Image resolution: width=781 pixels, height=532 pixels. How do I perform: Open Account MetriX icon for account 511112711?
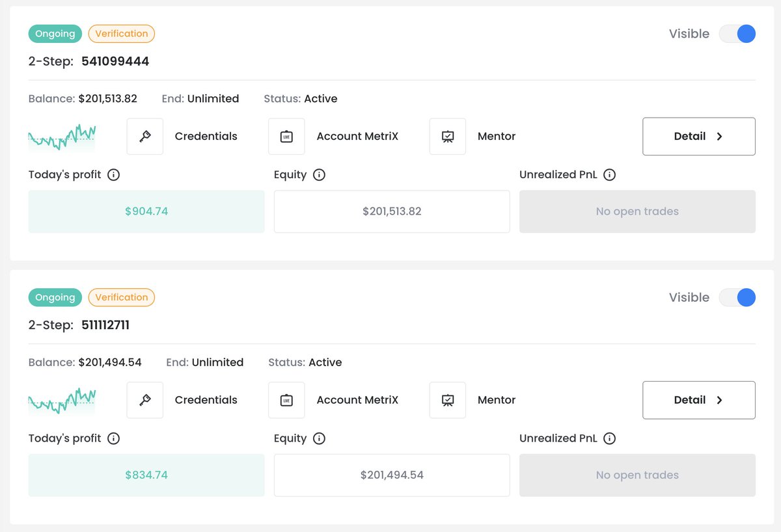(x=286, y=400)
